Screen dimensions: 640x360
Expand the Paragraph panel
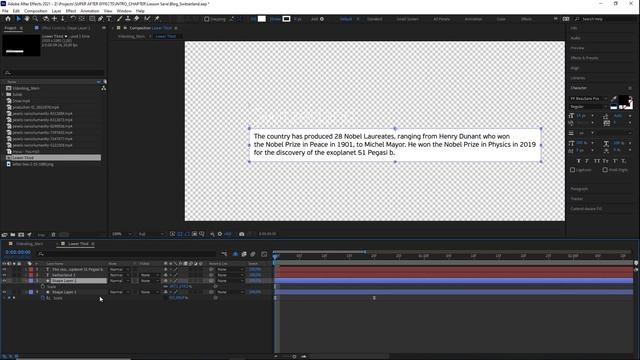click(x=579, y=189)
